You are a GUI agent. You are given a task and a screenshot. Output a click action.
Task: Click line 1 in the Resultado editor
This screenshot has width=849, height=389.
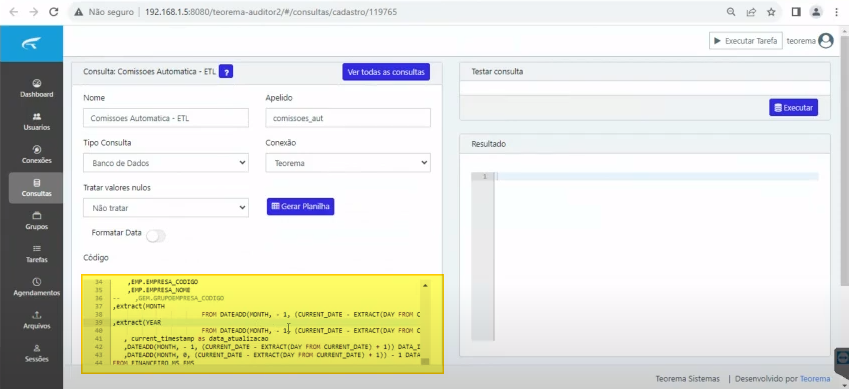pyautogui.click(x=656, y=176)
